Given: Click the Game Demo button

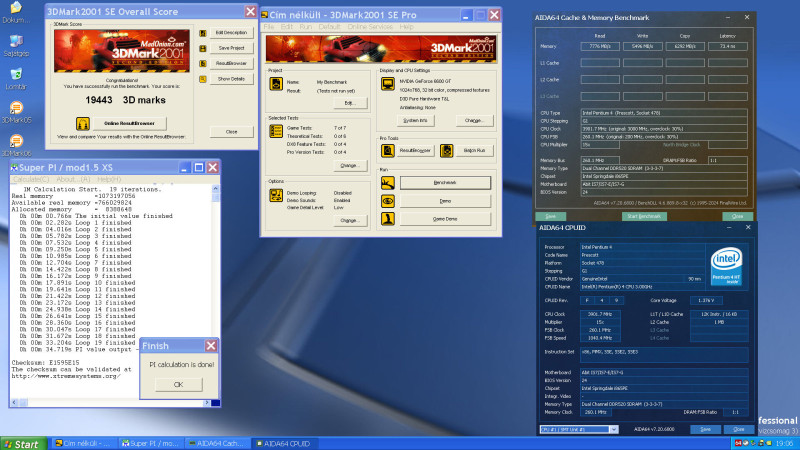Looking at the screenshot, I should [445, 219].
